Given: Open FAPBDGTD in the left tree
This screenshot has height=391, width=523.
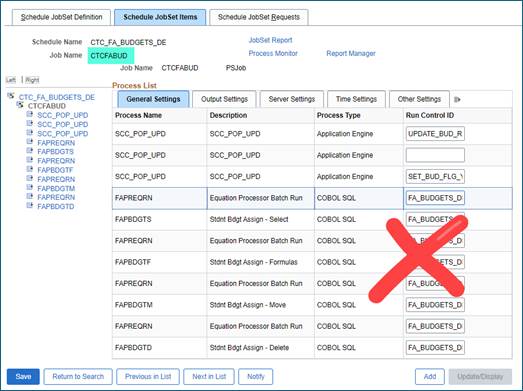Looking at the screenshot, I should coord(56,207).
